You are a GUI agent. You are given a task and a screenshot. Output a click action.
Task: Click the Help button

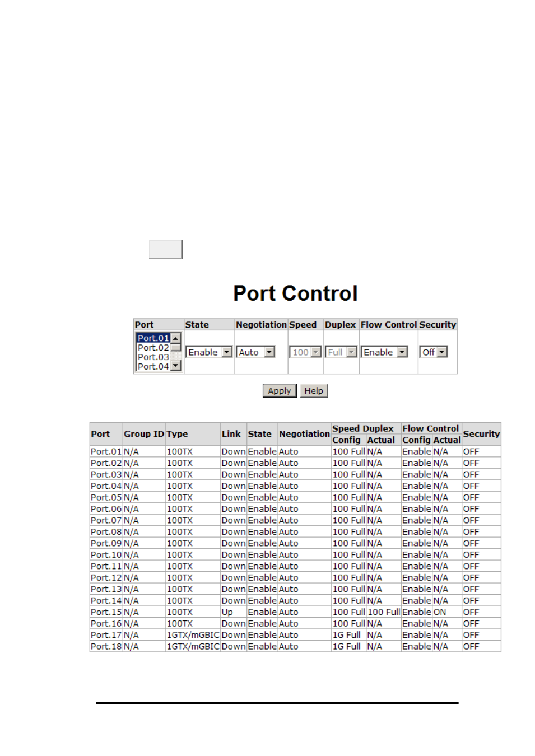[x=314, y=390]
